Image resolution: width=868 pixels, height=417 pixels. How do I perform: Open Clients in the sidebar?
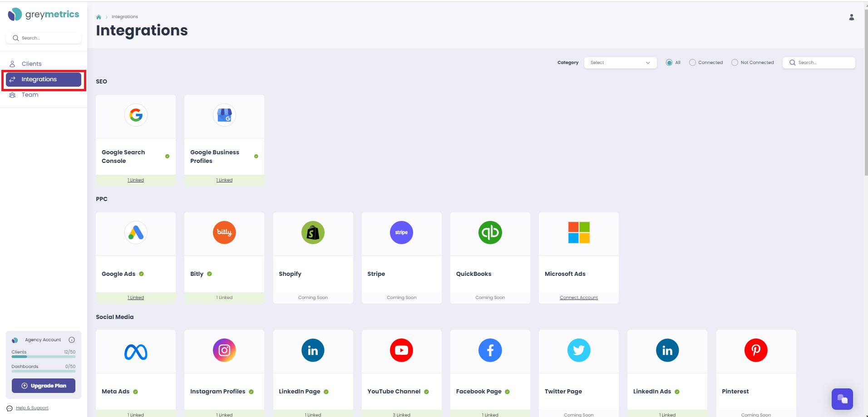pos(44,64)
